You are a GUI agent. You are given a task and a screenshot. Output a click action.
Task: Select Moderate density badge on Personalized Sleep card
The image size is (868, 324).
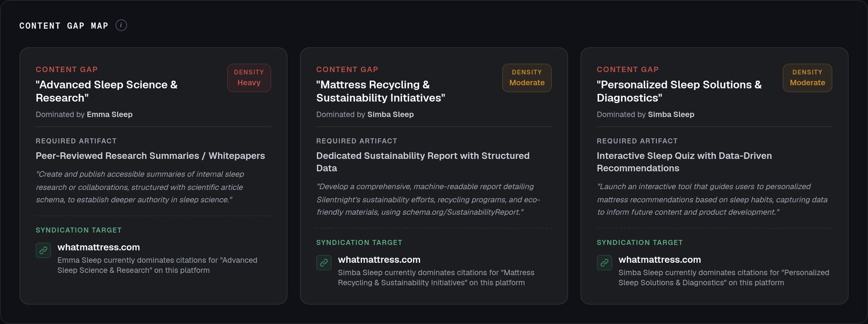(x=807, y=78)
